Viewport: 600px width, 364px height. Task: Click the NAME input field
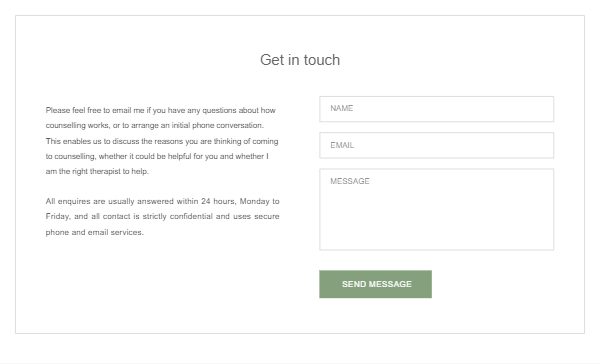point(436,109)
